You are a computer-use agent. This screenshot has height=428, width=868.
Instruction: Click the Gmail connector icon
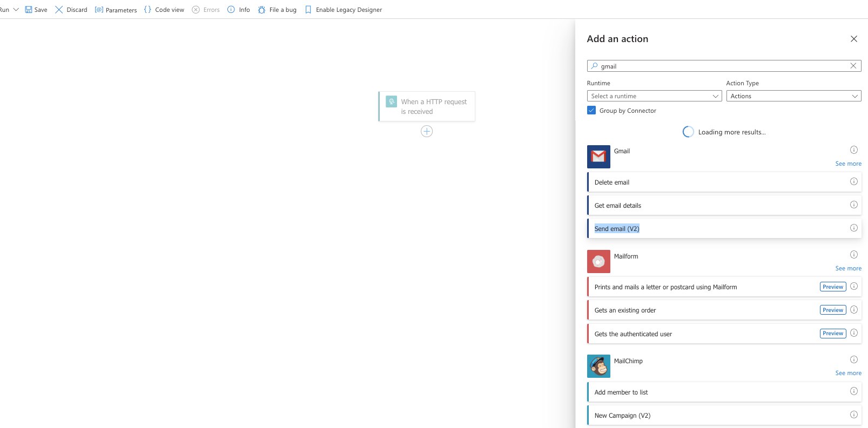(x=598, y=157)
